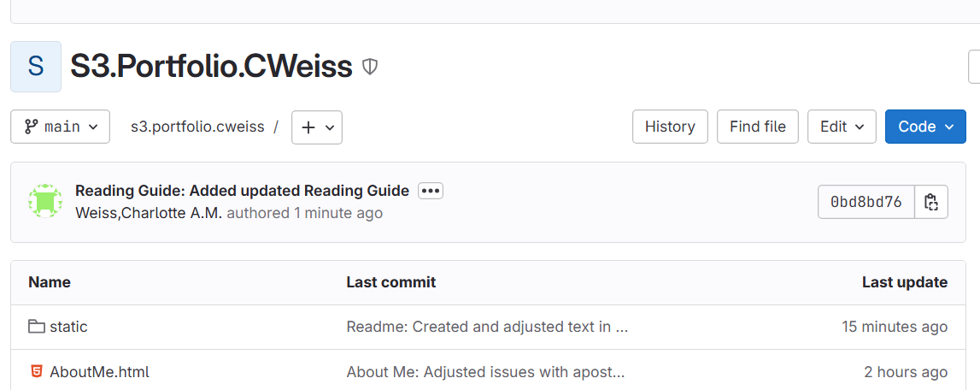Open the Readme commit for static

click(x=487, y=327)
